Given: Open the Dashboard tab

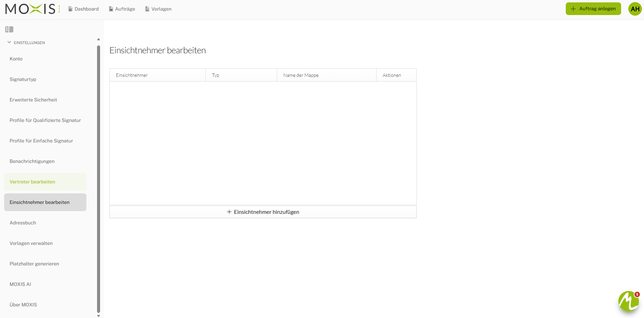Looking at the screenshot, I should [x=83, y=9].
